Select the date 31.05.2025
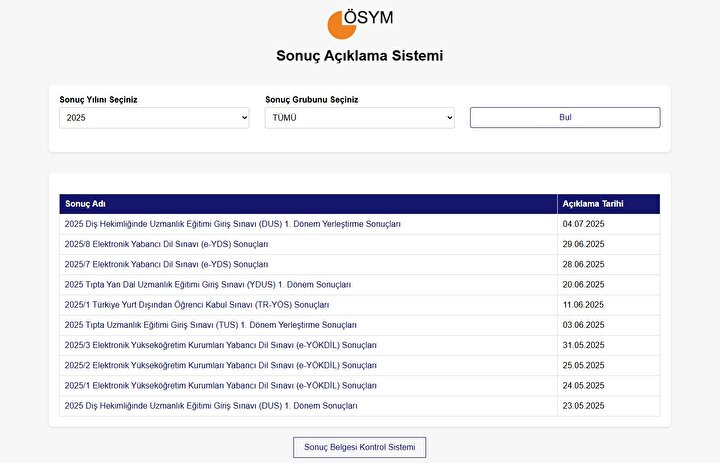This screenshot has width=720, height=463. [583, 345]
